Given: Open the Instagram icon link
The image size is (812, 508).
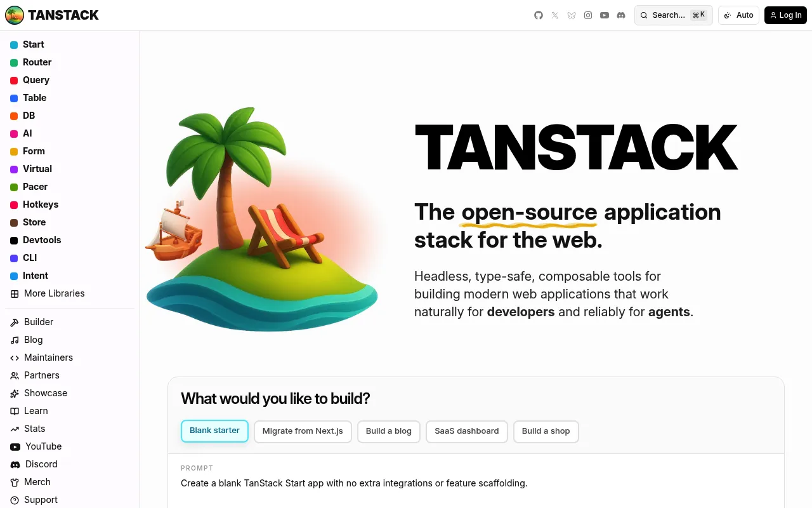Looking at the screenshot, I should (588, 15).
